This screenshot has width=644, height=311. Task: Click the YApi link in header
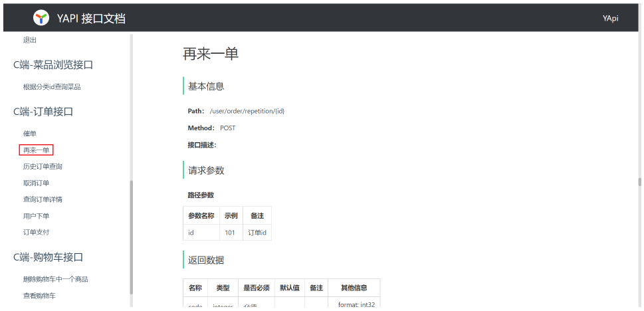click(x=610, y=18)
